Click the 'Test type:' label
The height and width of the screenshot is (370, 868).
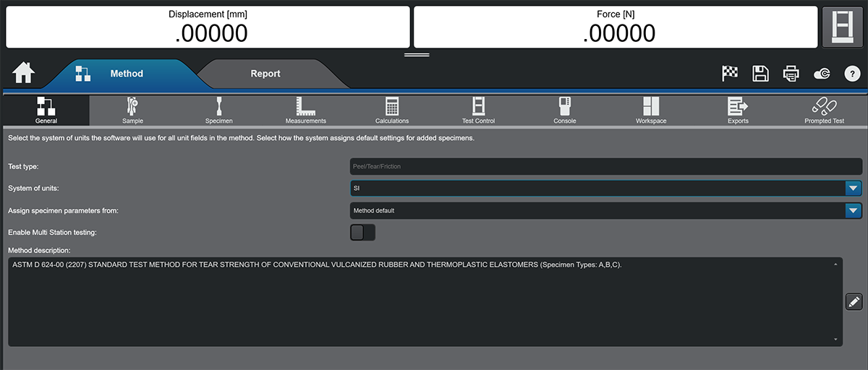(x=23, y=166)
